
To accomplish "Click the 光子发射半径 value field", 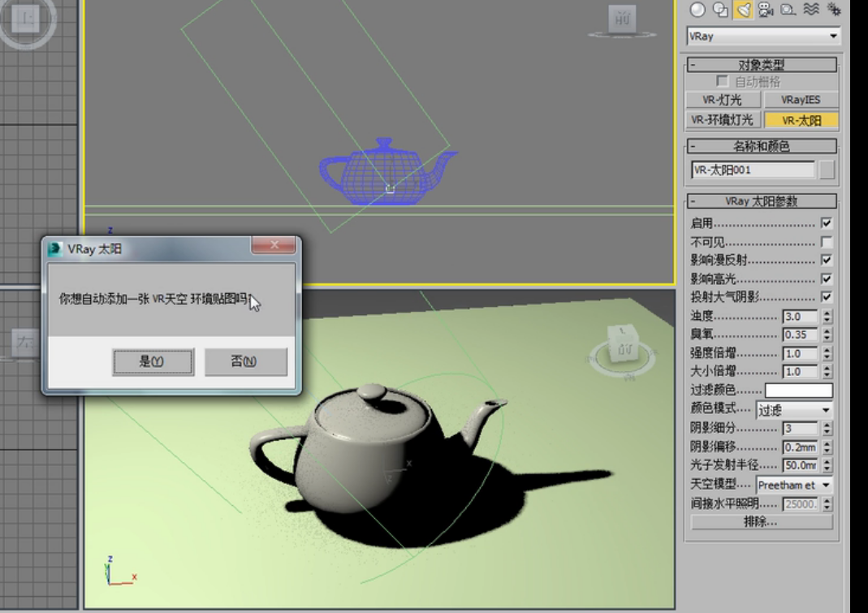I will pos(800,465).
